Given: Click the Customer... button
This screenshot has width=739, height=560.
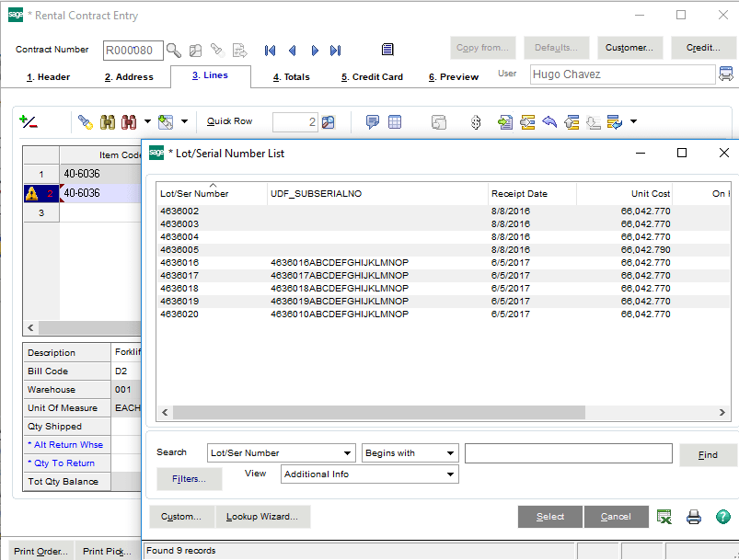Looking at the screenshot, I should point(629,48).
